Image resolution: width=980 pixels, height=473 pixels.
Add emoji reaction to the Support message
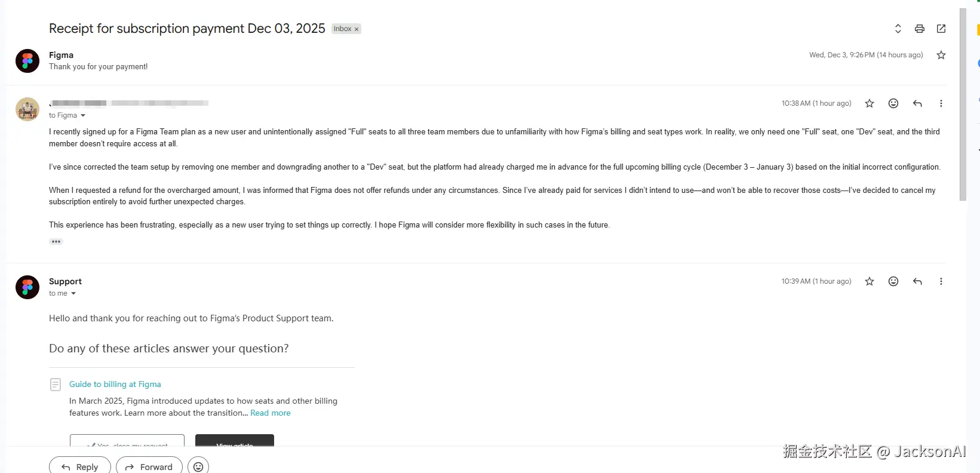(893, 281)
